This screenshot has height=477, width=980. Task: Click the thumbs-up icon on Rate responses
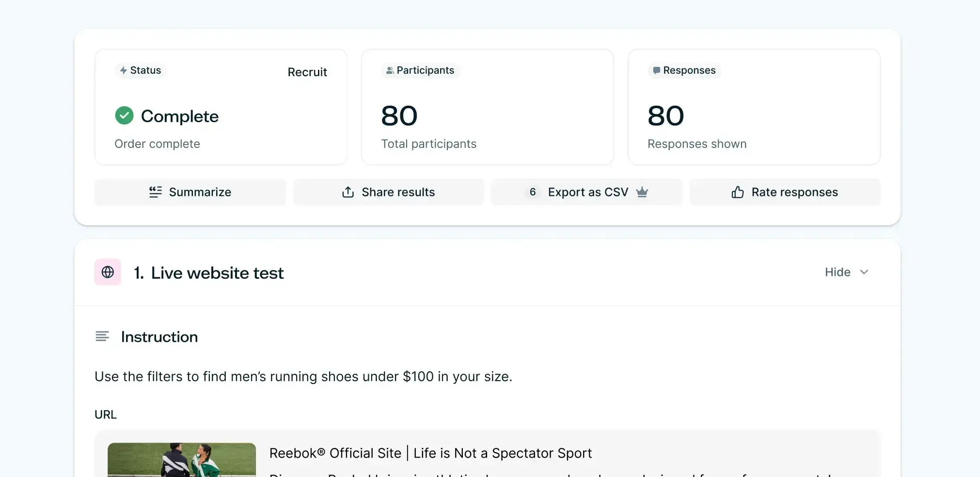[737, 192]
